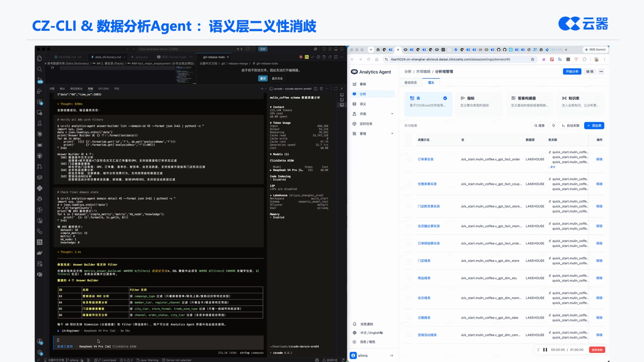Remove 日期维表 via its 移除 link

click(x=599, y=317)
